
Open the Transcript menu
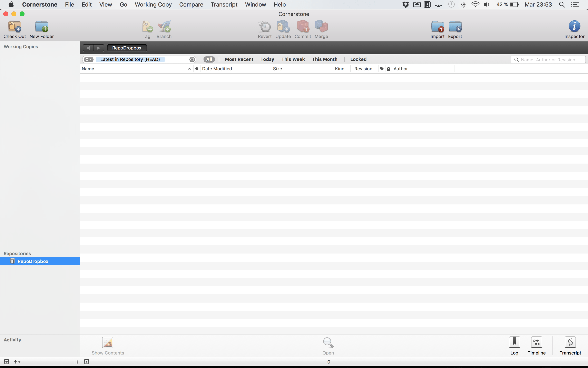(224, 5)
